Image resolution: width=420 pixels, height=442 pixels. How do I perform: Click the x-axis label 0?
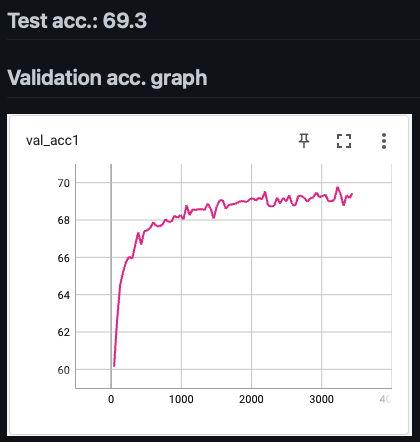point(111,399)
